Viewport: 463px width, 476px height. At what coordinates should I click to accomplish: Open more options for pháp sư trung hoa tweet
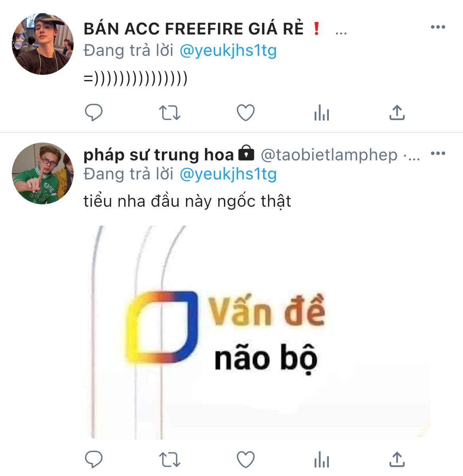point(438,154)
